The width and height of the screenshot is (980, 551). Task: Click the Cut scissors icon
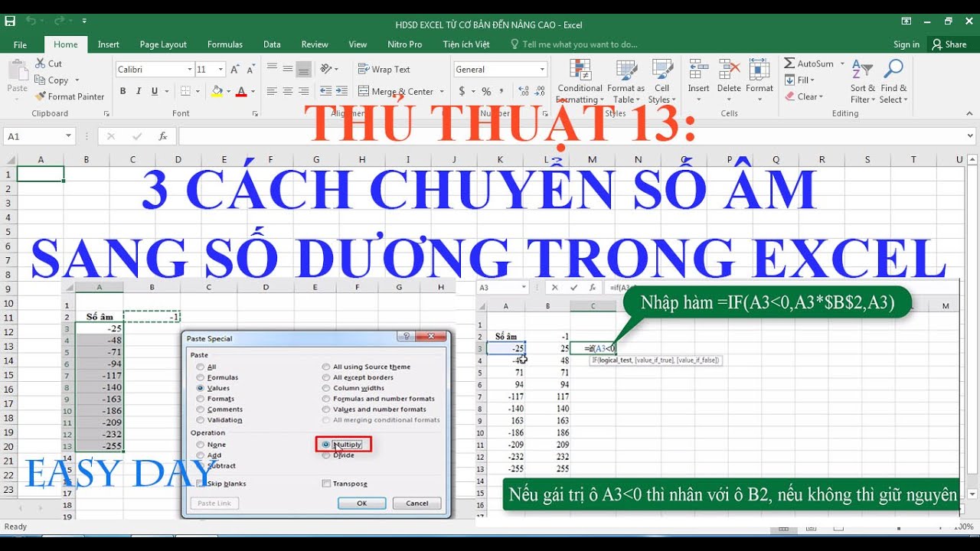tap(40, 64)
